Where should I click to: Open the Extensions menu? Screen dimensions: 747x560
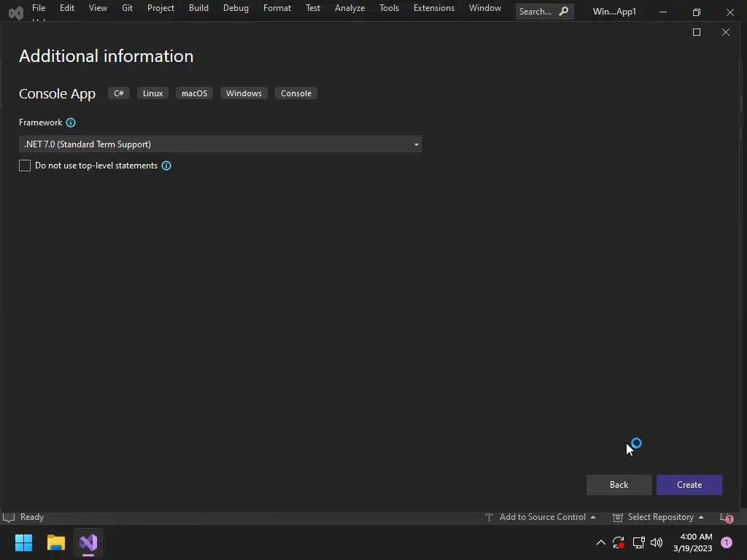tap(434, 8)
